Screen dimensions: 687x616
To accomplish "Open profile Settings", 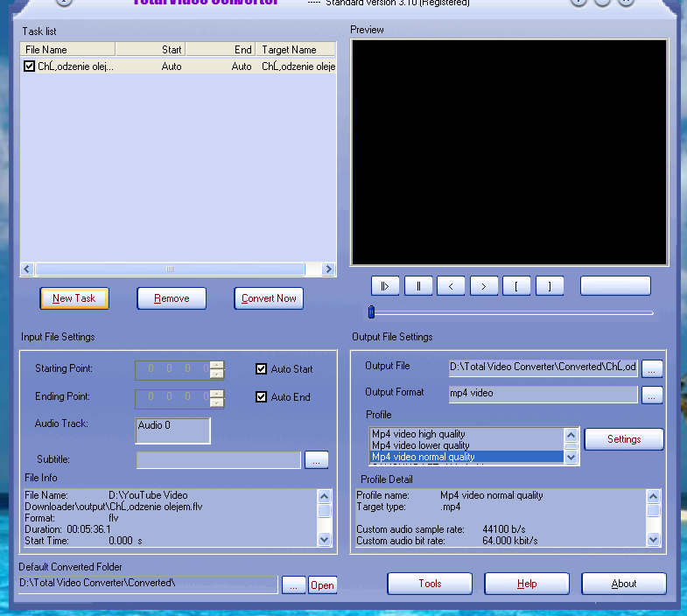I will click(x=624, y=439).
